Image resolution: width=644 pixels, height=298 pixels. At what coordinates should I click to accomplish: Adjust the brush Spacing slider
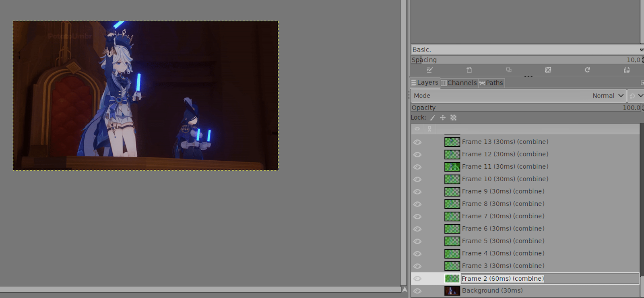[526, 60]
